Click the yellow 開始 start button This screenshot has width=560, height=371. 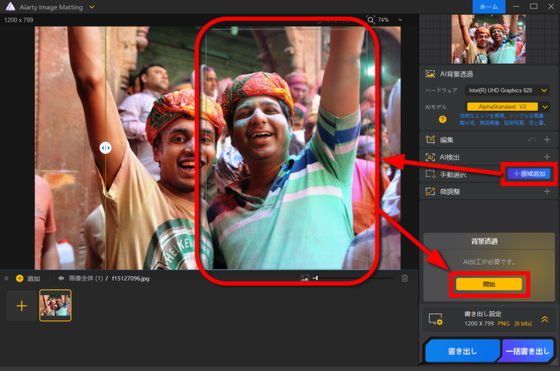[489, 284]
